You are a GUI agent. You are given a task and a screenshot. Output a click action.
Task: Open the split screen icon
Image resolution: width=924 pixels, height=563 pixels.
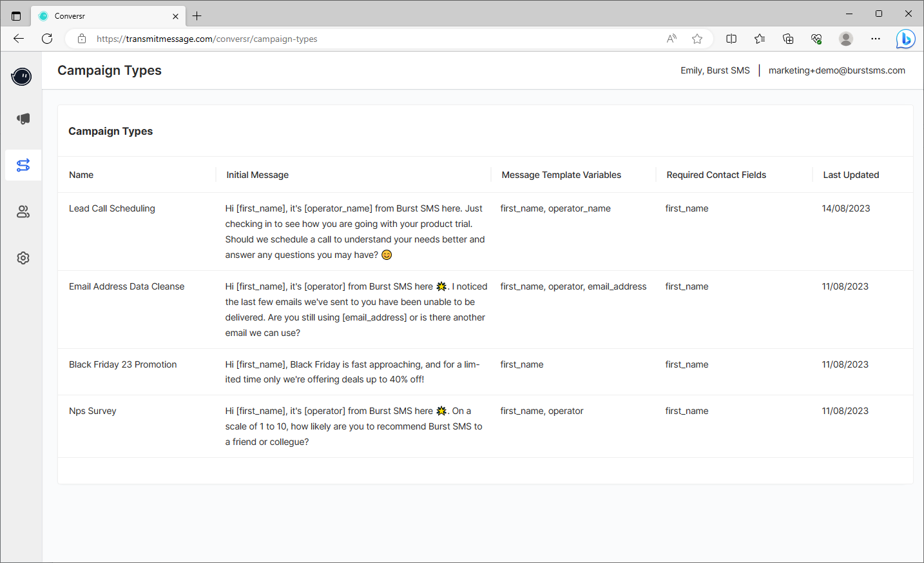coord(731,39)
